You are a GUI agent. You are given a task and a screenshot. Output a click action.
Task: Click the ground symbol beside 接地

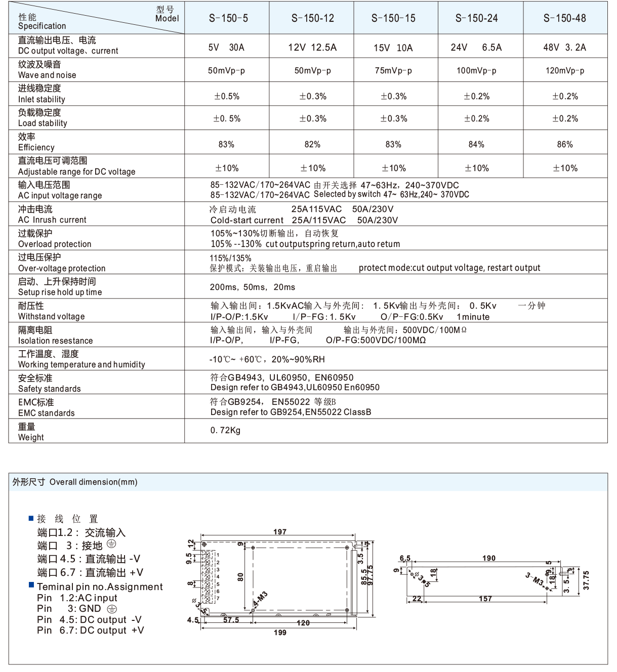[x=112, y=544]
